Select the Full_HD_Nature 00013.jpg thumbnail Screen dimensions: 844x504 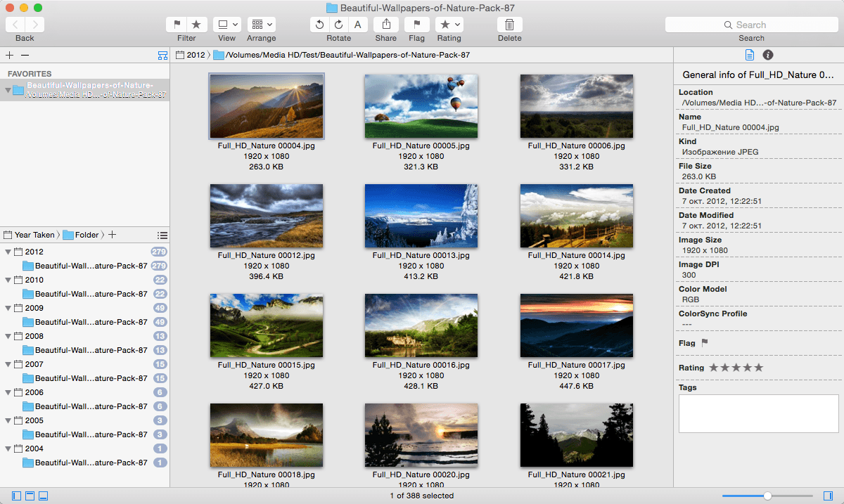421,216
